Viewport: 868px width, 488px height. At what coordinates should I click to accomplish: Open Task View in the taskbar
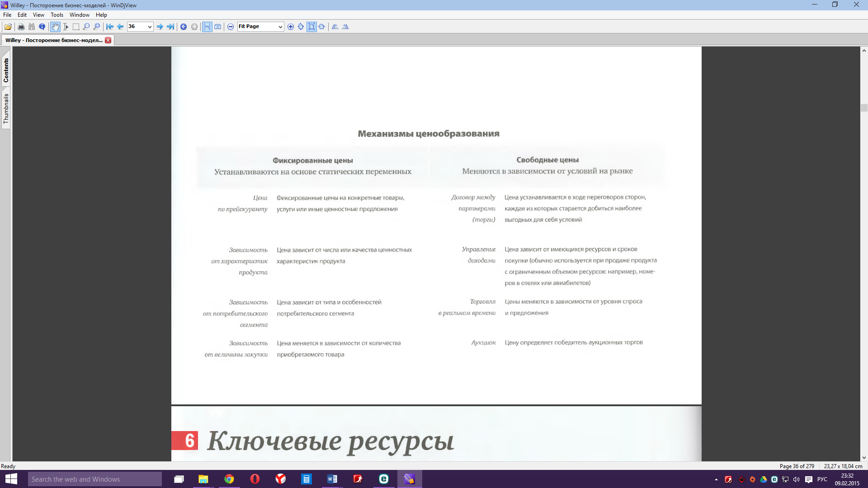click(x=179, y=479)
